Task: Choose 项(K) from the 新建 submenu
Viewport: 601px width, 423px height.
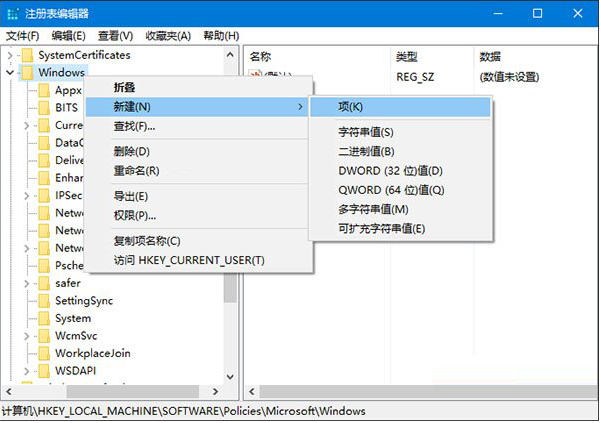Action: tap(350, 107)
